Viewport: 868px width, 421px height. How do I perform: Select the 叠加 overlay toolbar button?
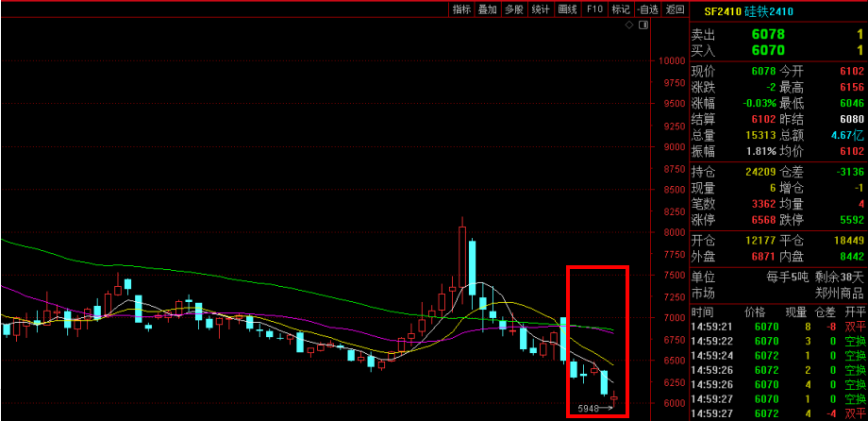point(488,9)
